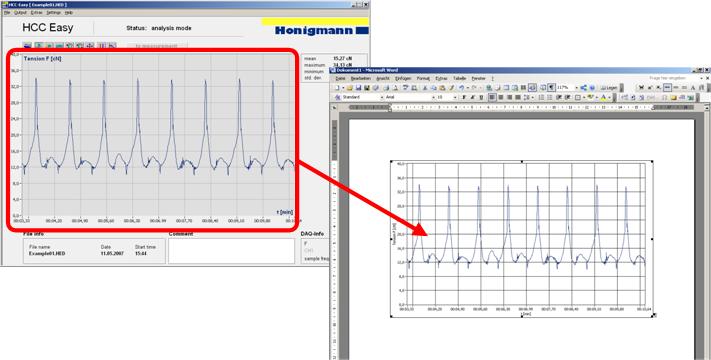The image size is (711, 360).
Task: Click the font color 'A' icon
Action: (604, 97)
